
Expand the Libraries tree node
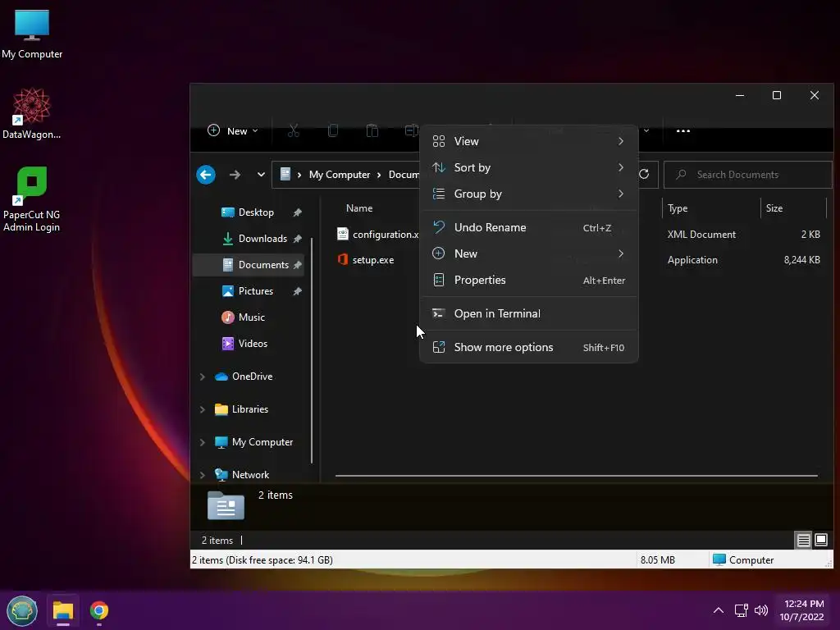203,409
